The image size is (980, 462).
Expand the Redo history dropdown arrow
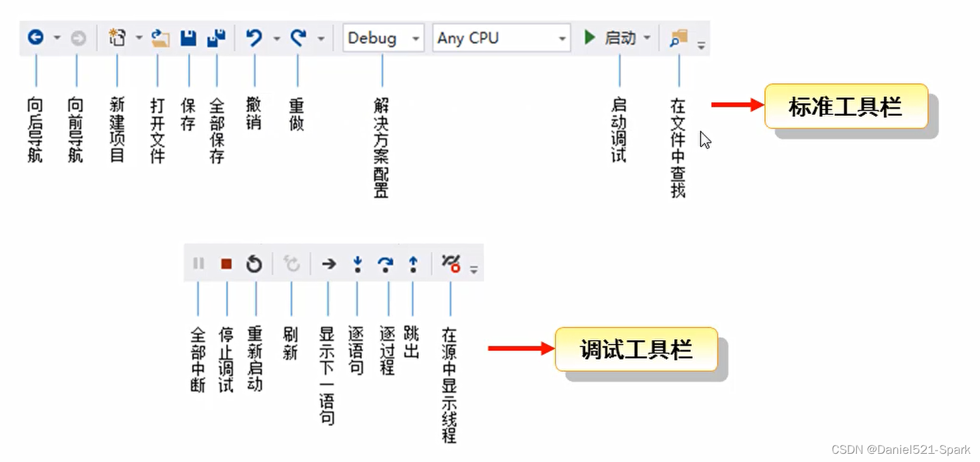pos(321,39)
